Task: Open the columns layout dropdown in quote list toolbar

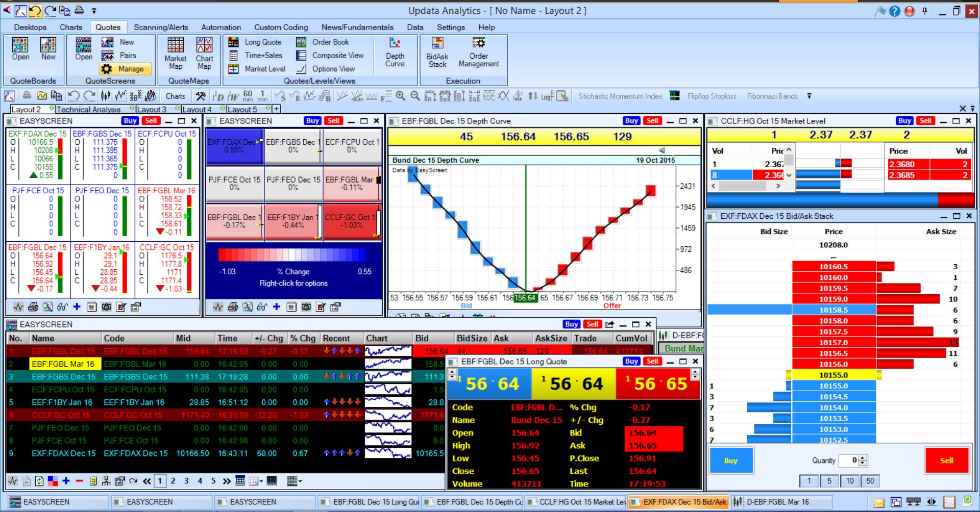Action: pyautogui.click(x=294, y=481)
